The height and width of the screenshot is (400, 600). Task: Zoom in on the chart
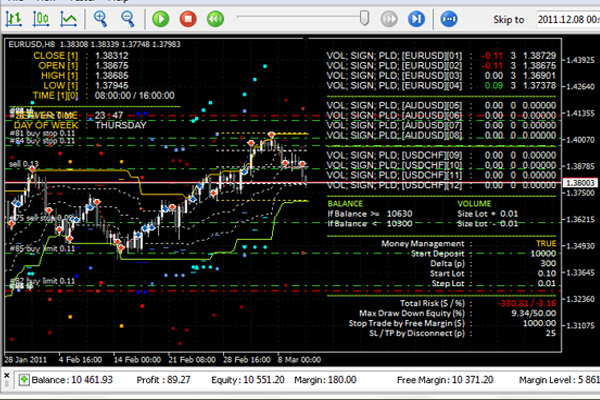pyautogui.click(x=100, y=18)
